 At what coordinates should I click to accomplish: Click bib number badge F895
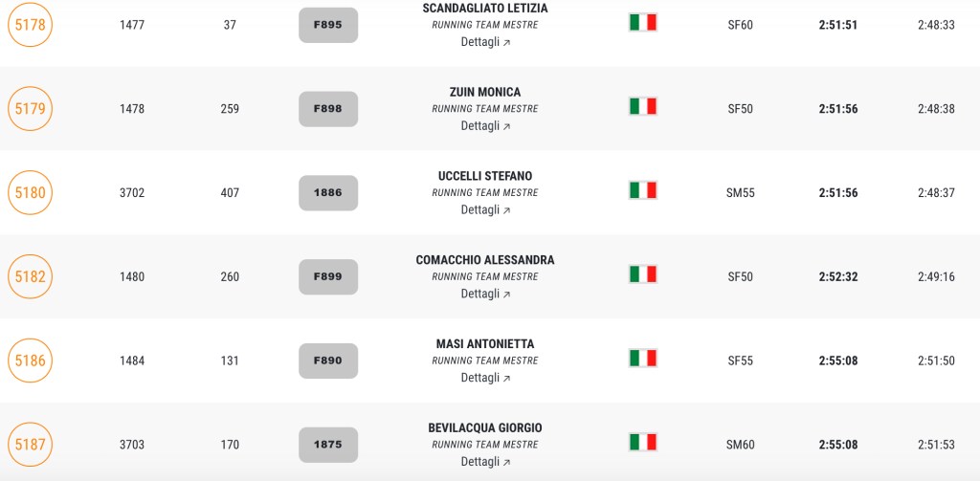tap(328, 25)
